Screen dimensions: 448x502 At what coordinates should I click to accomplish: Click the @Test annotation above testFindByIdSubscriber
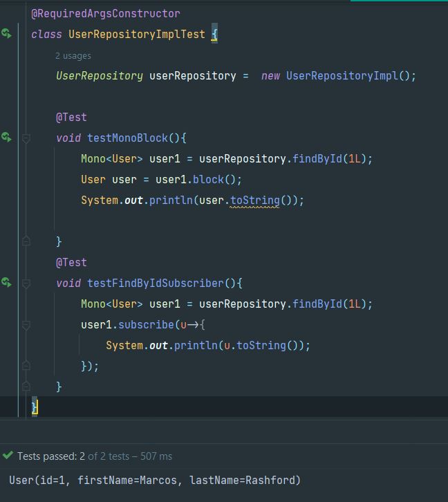(71, 263)
